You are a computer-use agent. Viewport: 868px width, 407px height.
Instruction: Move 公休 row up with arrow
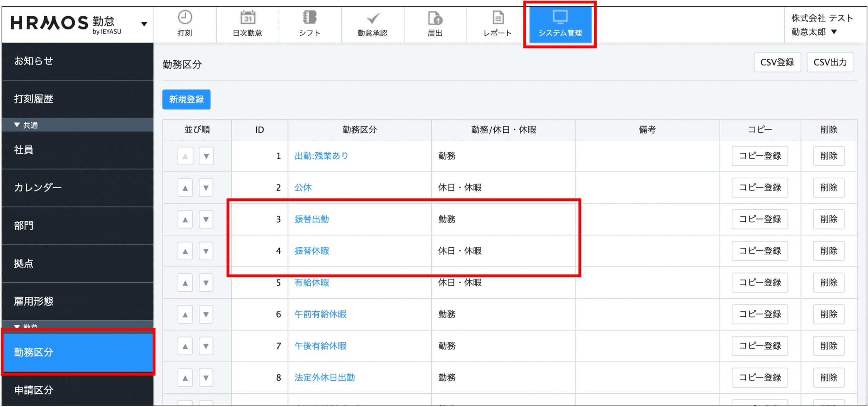(x=185, y=188)
